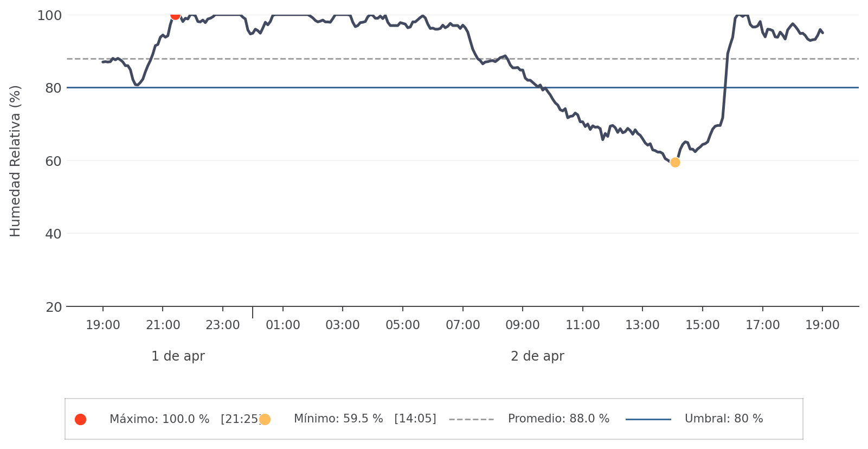This screenshot has width=868, height=449.
Task: Click the 07:00 tick label on time axis
Action: pyautogui.click(x=463, y=325)
